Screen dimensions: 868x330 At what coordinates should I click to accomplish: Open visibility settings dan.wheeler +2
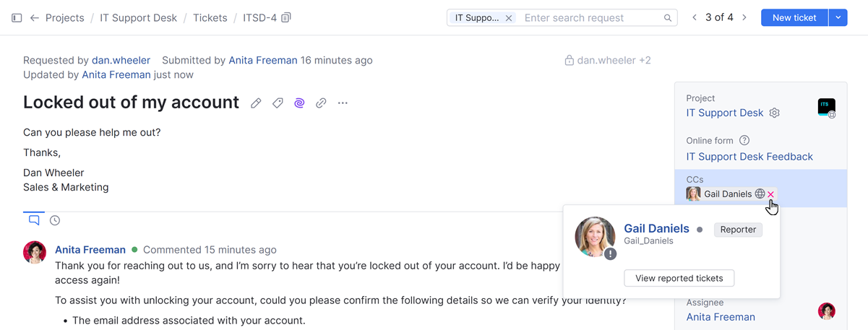pos(608,61)
